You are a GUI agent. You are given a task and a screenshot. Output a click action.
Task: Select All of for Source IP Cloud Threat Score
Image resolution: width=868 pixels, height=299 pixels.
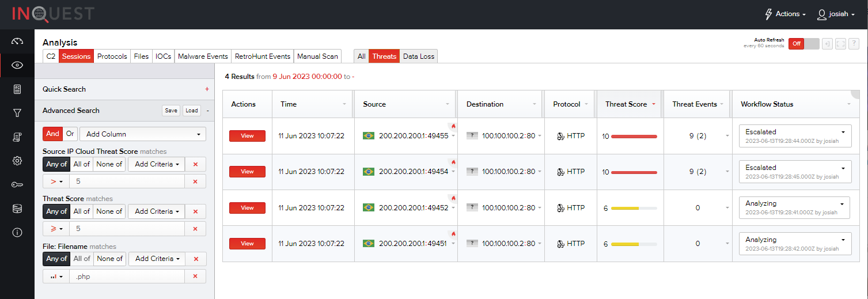[82, 164]
